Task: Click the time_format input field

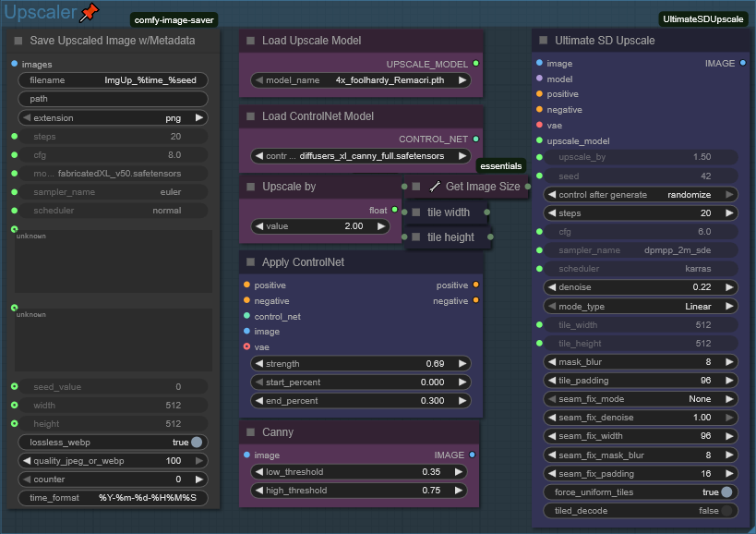Action: (113, 497)
